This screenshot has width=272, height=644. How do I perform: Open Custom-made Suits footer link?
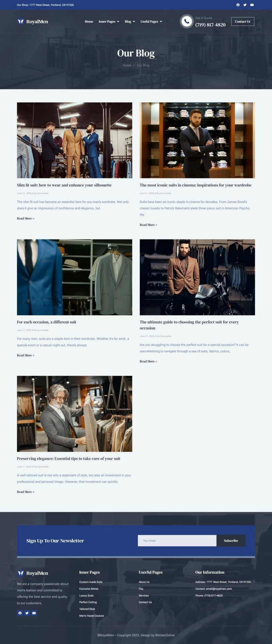coord(91,582)
